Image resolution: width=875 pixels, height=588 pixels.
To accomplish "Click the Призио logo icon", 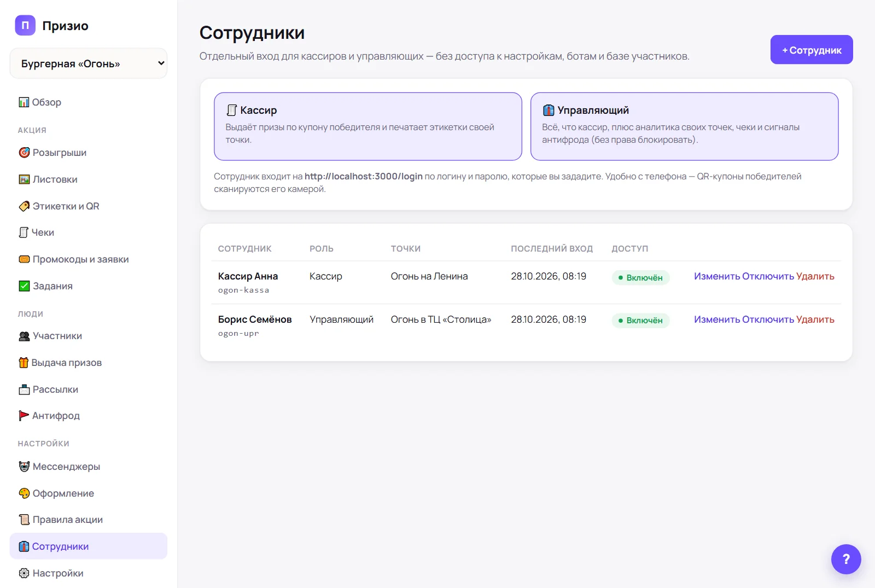I will (25, 25).
